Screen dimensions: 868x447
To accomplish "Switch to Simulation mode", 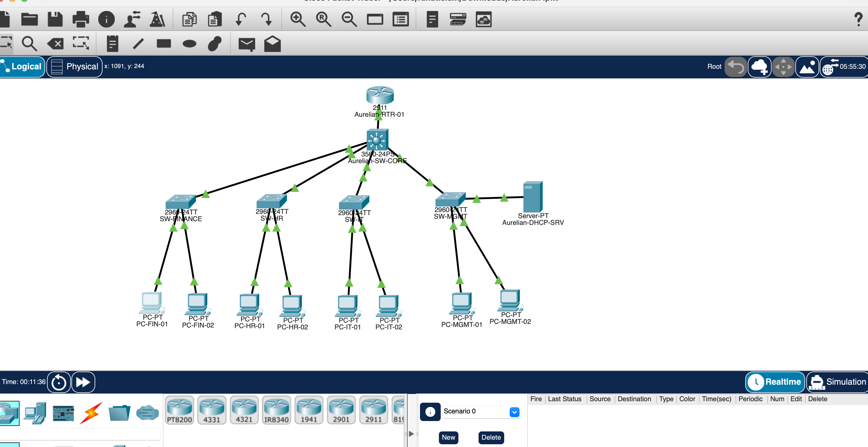I will click(x=837, y=382).
